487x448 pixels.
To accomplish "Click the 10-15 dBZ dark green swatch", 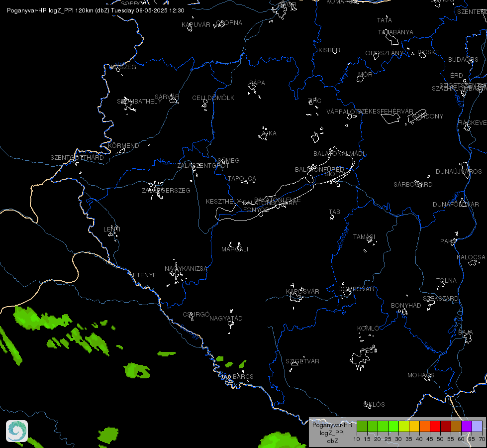I will pyautogui.click(x=362, y=426).
